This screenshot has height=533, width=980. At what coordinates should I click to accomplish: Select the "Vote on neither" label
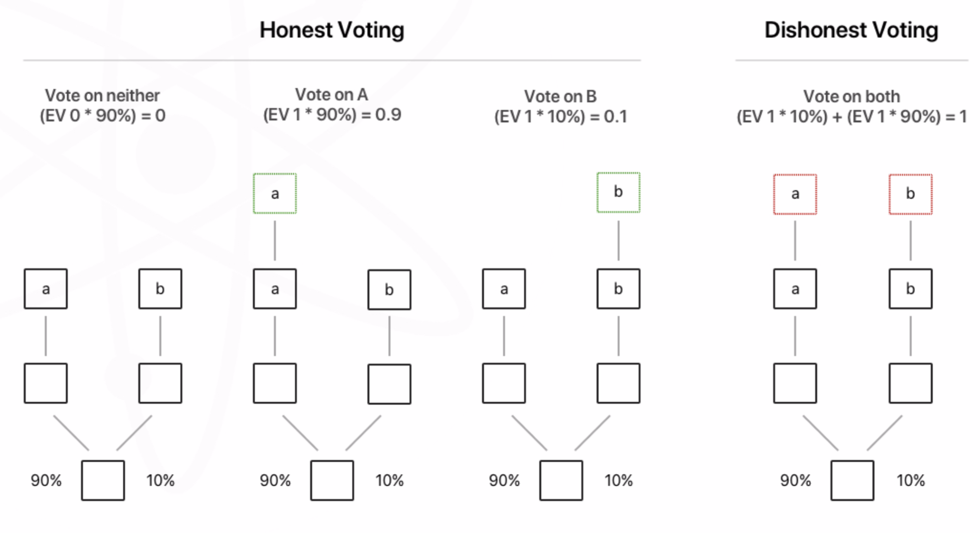[102, 96]
